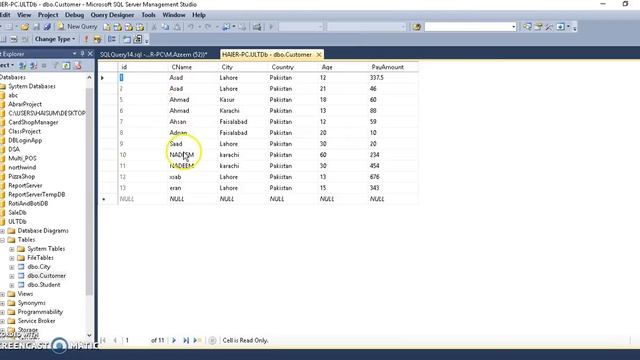Pin the Object Explorer panel
The image size is (640, 360).
point(82,54)
